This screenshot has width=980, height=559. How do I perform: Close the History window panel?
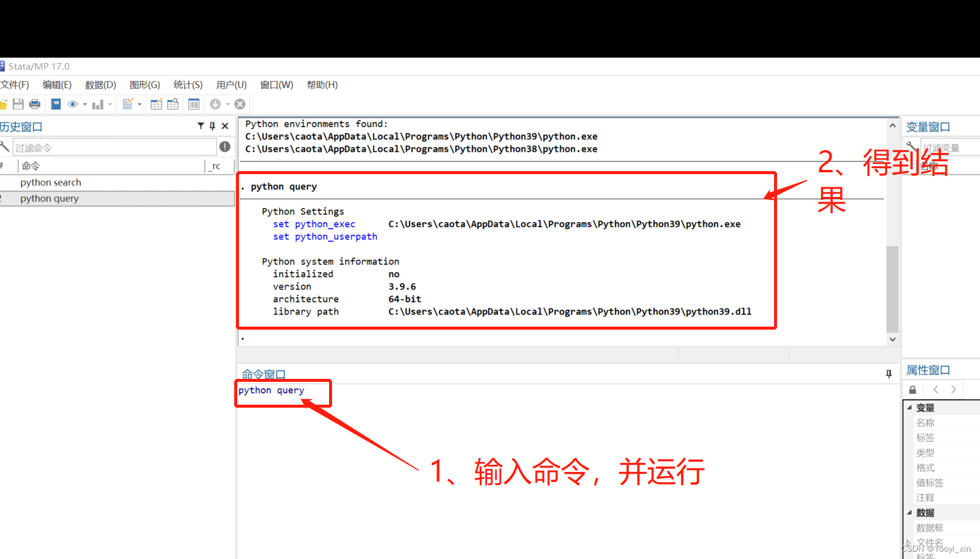coord(225,126)
